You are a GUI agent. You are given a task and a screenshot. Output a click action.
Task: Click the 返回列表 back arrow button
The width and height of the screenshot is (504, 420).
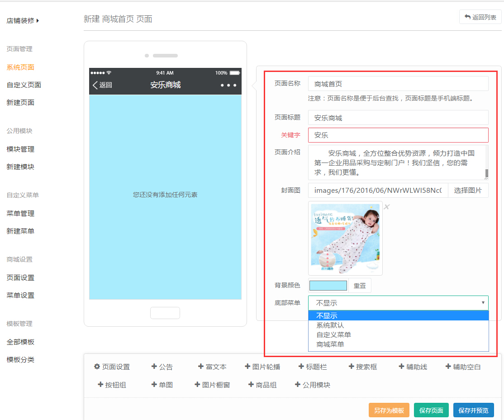click(x=480, y=17)
